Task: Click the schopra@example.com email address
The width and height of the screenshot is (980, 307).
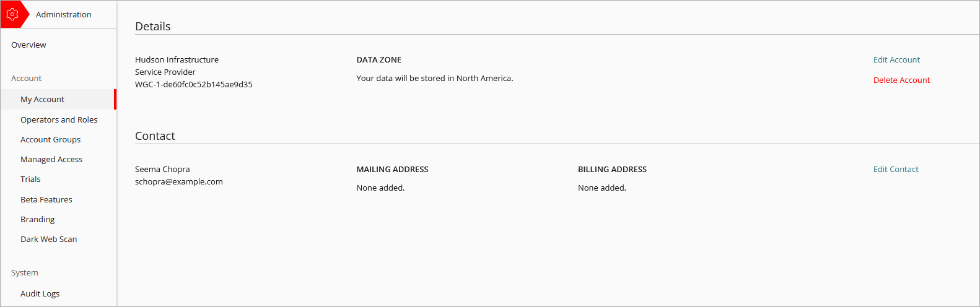Action: [178, 182]
